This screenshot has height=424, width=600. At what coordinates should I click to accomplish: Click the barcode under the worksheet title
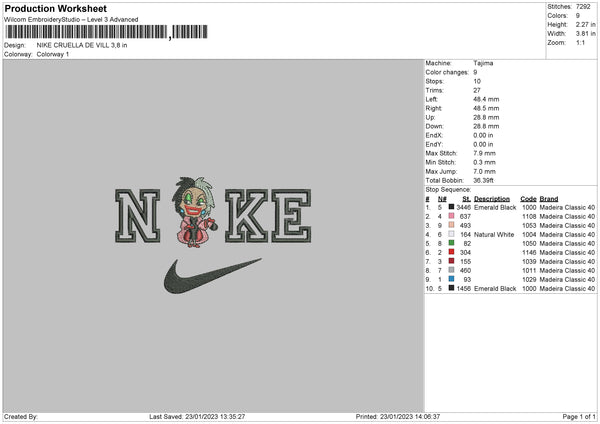[107, 32]
